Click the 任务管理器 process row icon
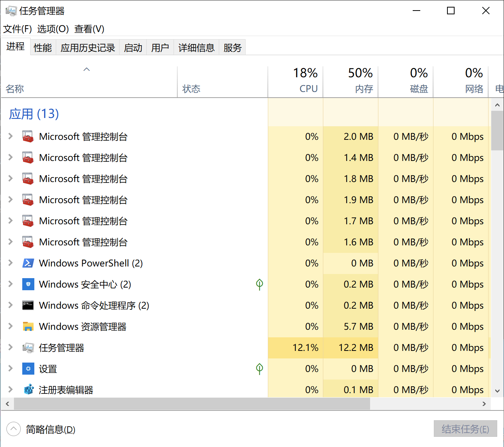 pyautogui.click(x=28, y=347)
